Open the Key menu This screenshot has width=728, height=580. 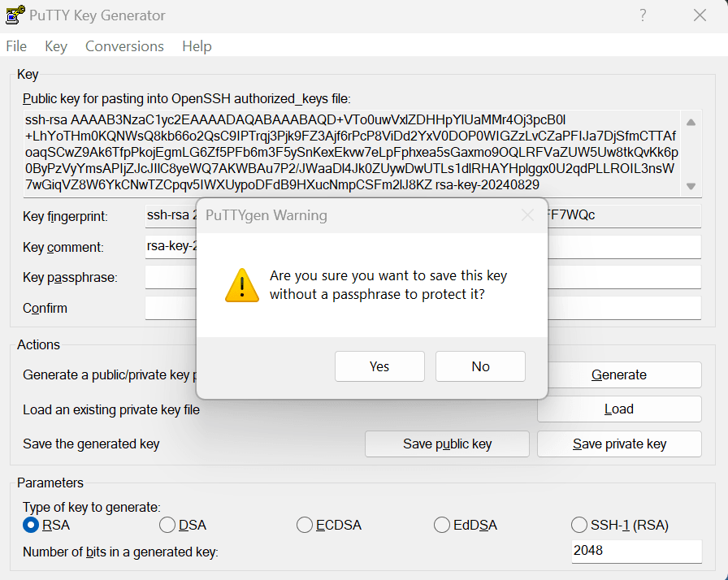[x=56, y=46]
